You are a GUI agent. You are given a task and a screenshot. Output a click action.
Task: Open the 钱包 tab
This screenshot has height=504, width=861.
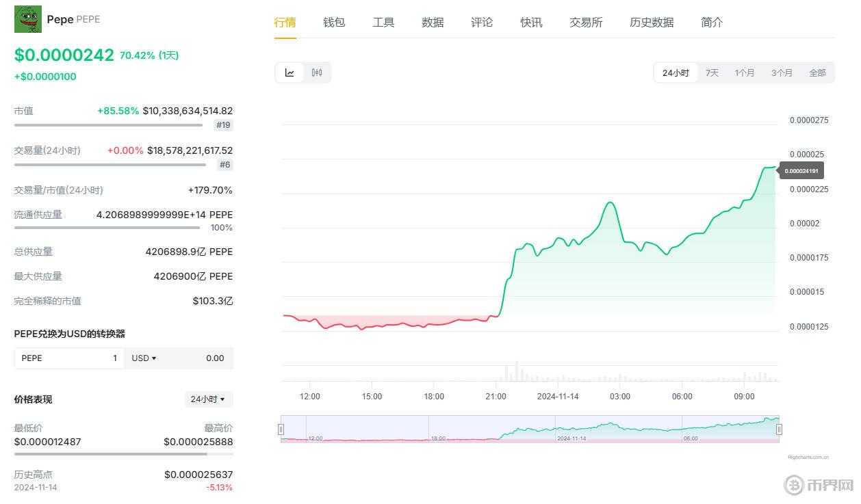334,23
